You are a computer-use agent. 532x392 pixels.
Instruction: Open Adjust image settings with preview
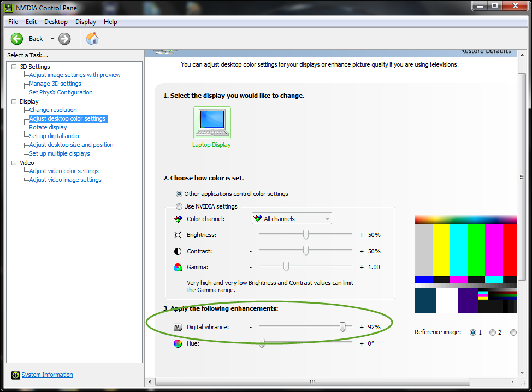pos(75,75)
